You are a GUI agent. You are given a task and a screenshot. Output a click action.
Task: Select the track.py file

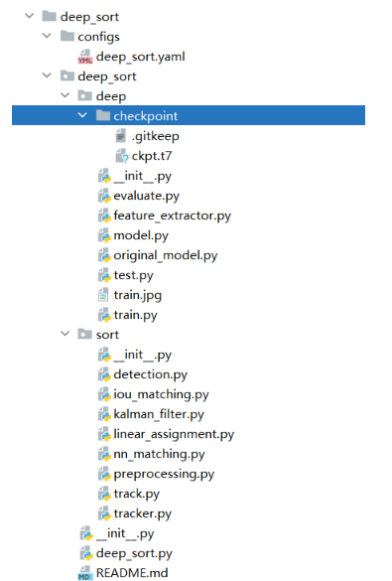137,494
